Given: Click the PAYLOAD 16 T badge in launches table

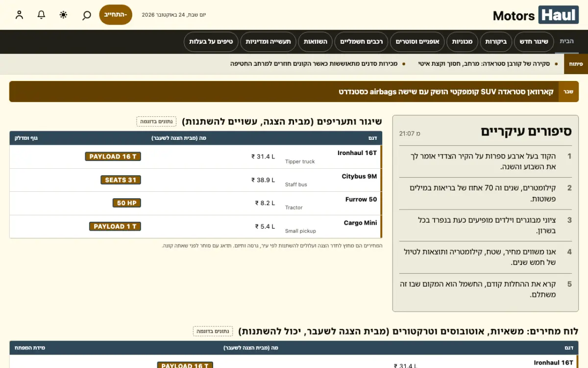Looking at the screenshot, I should point(113,157).
